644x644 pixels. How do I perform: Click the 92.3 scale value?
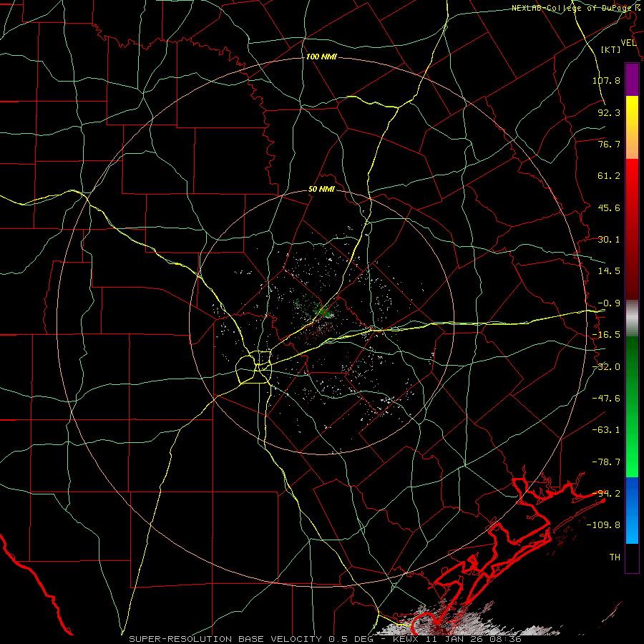[609, 112]
